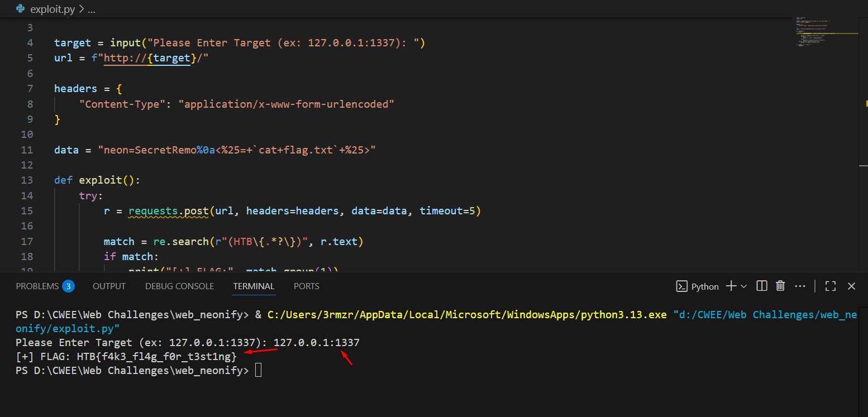Click the editor vertical scrollbar
Viewport: 868px width, 417px height.
click(x=864, y=145)
